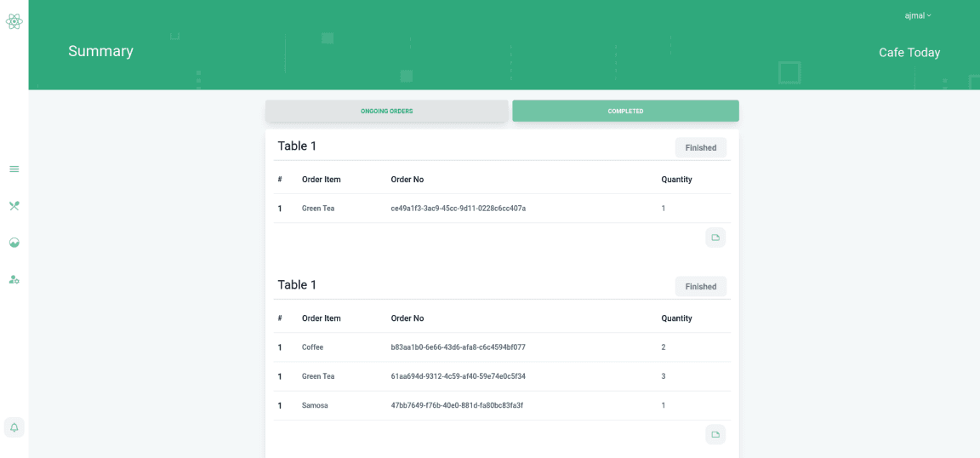Viewport: 980px width, 458px height.
Task: Open the hamburger list menu in the sidebar
Action: (x=14, y=169)
